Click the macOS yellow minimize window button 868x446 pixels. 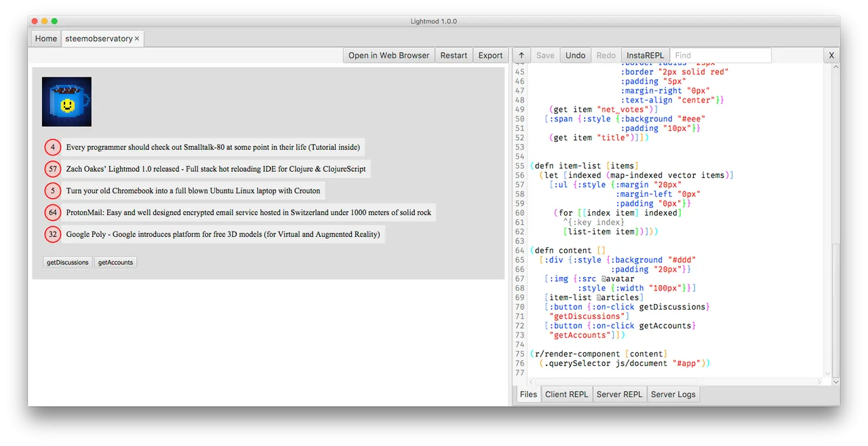click(45, 21)
